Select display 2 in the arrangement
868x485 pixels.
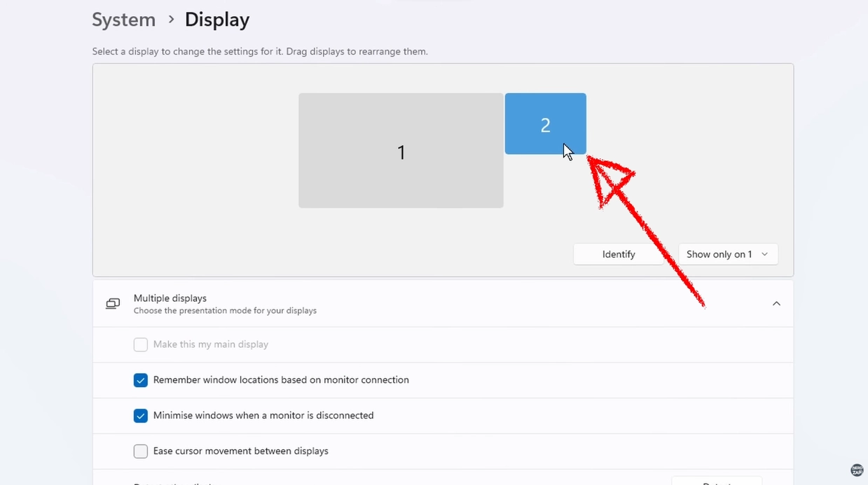pyautogui.click(x=545, y=124)
